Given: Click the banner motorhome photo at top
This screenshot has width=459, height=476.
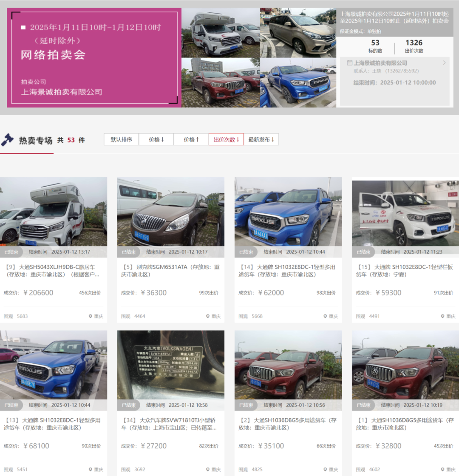Looking at the screenshot, I should 221,33.
